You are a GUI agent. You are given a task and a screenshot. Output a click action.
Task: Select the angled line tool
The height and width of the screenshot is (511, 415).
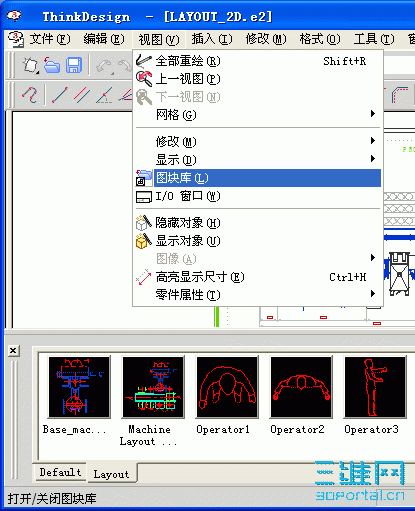pos(104,95)
